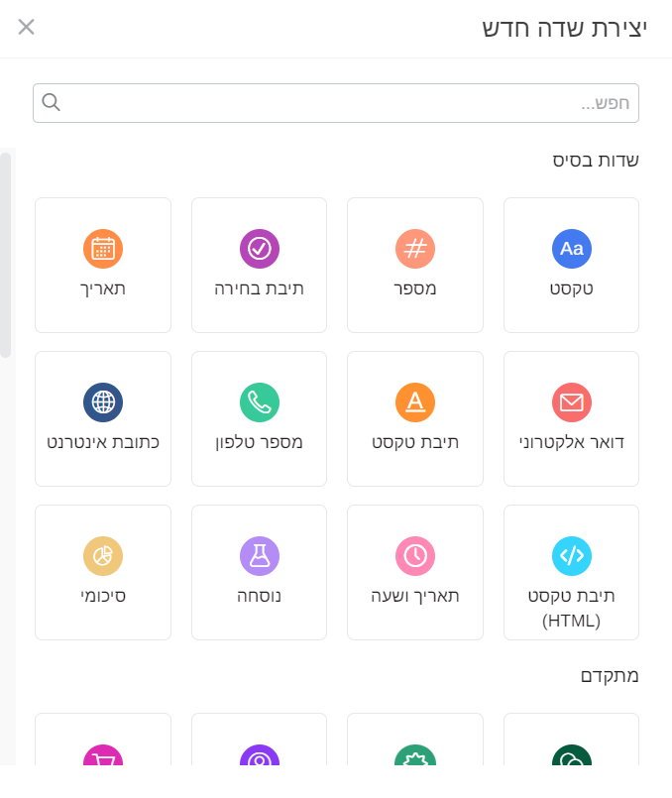Choose the נוסחה flask formula icon
The height and width of the screenshot is (798, 672).
[259, 556]
